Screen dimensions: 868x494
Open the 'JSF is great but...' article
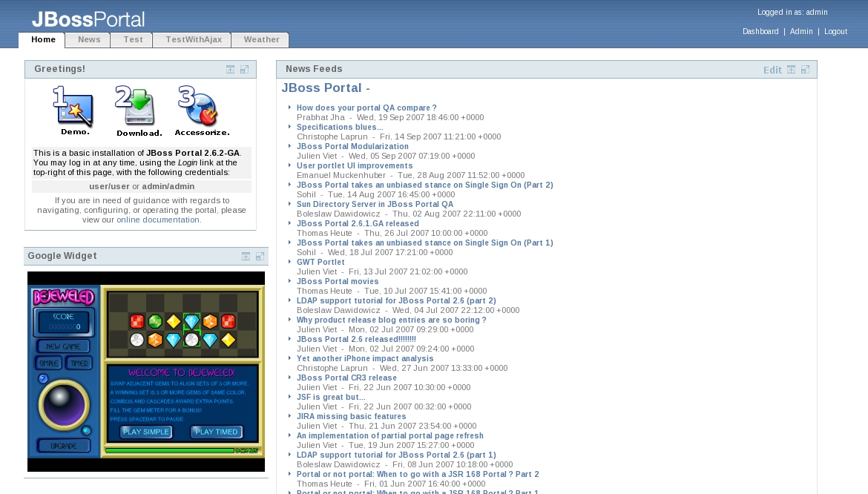(331, 397)
